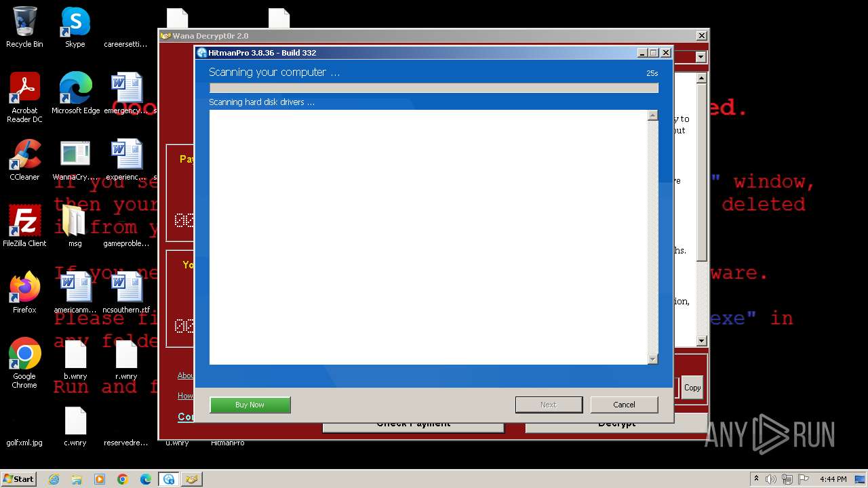Open media player taskbar icon
The width and height of the screenshot is (868, 488).
[x=100, y=479]
